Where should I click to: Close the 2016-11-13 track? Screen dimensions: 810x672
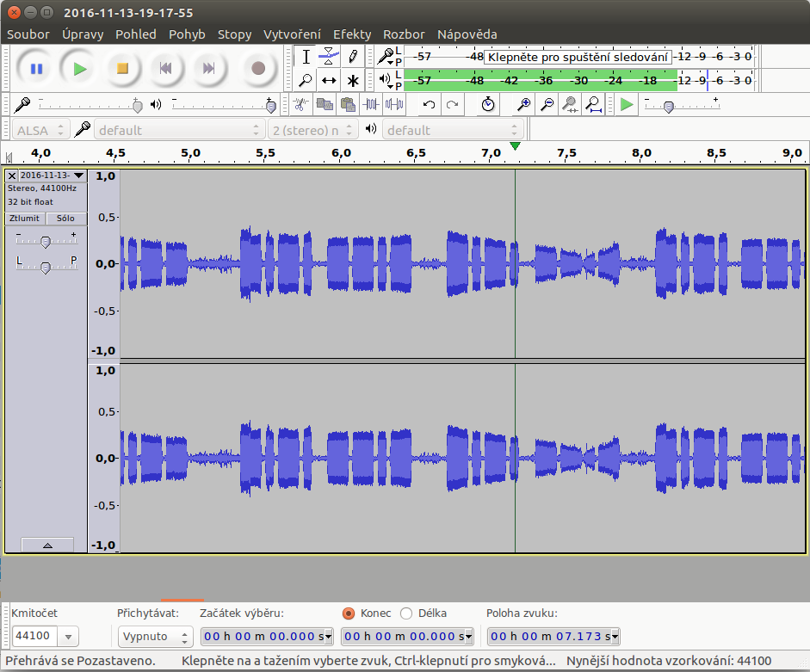[12, 176]
